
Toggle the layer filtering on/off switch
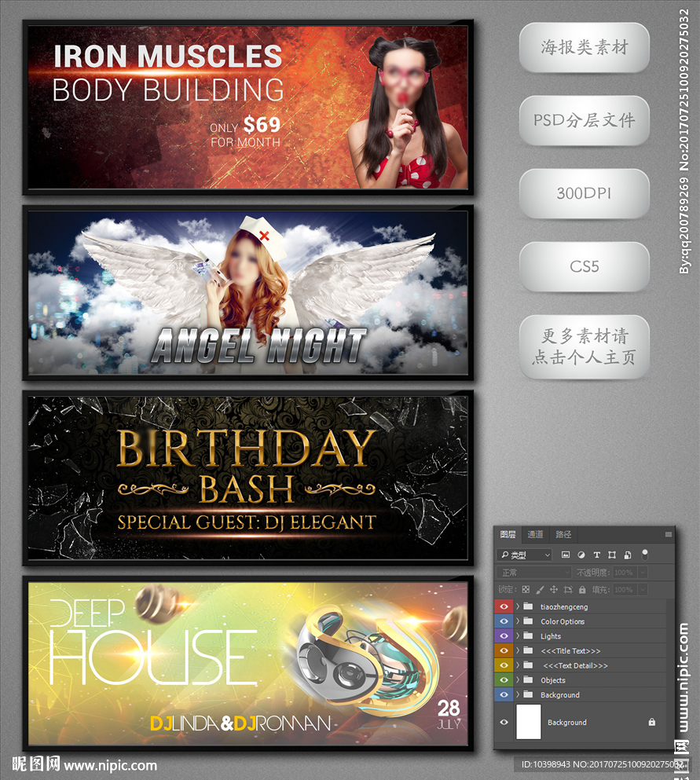pos(645,554)
